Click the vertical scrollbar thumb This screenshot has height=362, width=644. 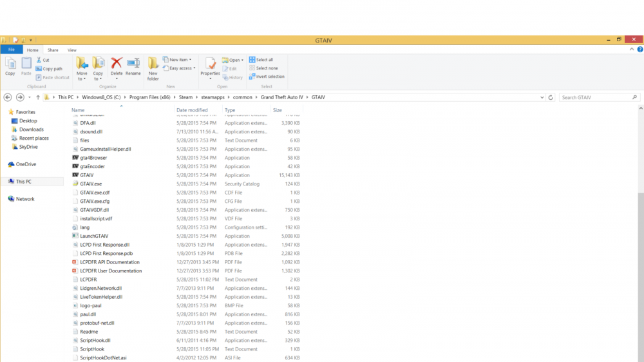[641, 277]
